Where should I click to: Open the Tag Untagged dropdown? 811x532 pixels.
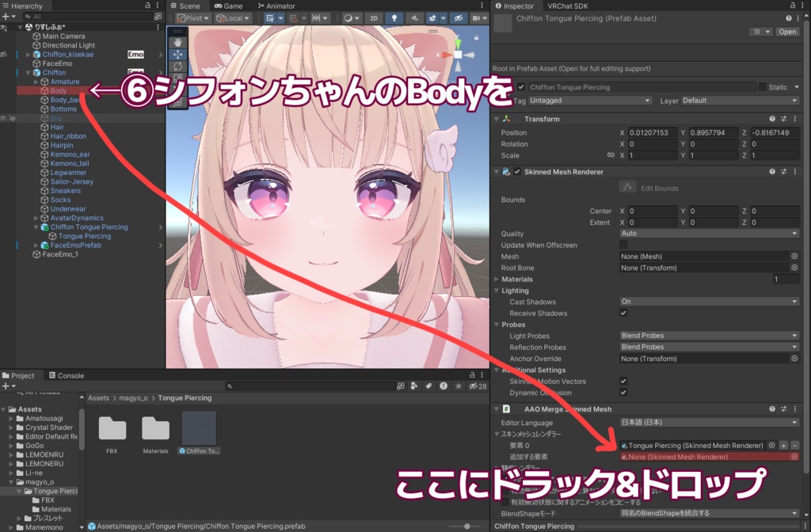(x=589, y=101)
